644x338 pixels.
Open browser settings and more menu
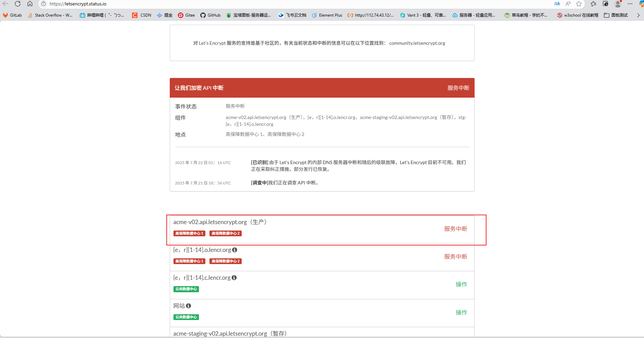tap(630, 4)
